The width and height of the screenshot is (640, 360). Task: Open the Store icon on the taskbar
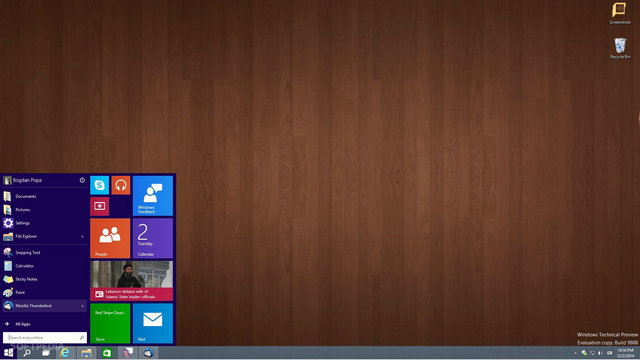107,353
